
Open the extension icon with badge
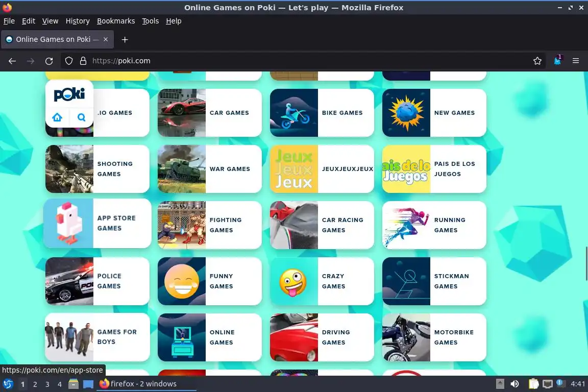pyautogui.click(x=557, y=60)
